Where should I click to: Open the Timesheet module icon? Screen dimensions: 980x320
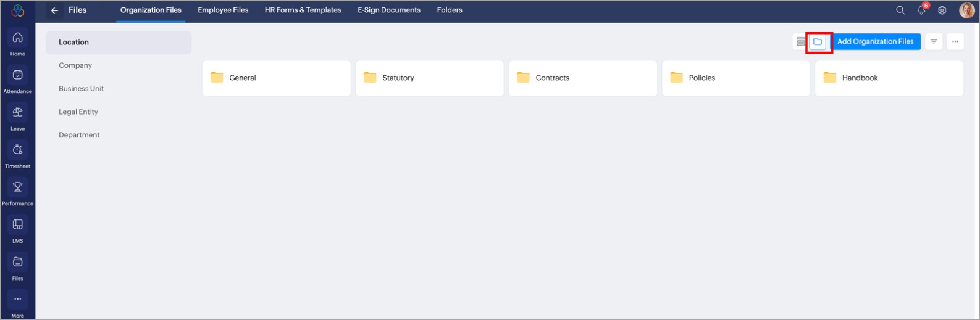[x=17, y=150]
